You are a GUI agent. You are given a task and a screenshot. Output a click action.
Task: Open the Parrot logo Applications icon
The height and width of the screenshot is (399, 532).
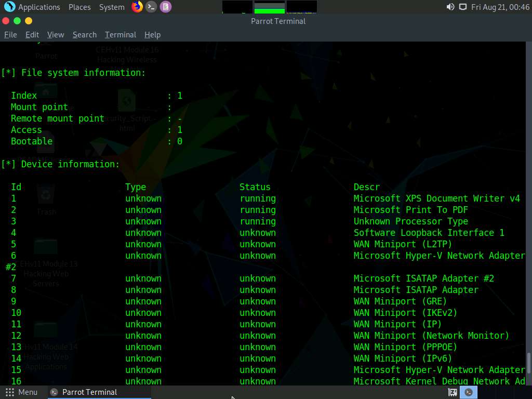9,7
